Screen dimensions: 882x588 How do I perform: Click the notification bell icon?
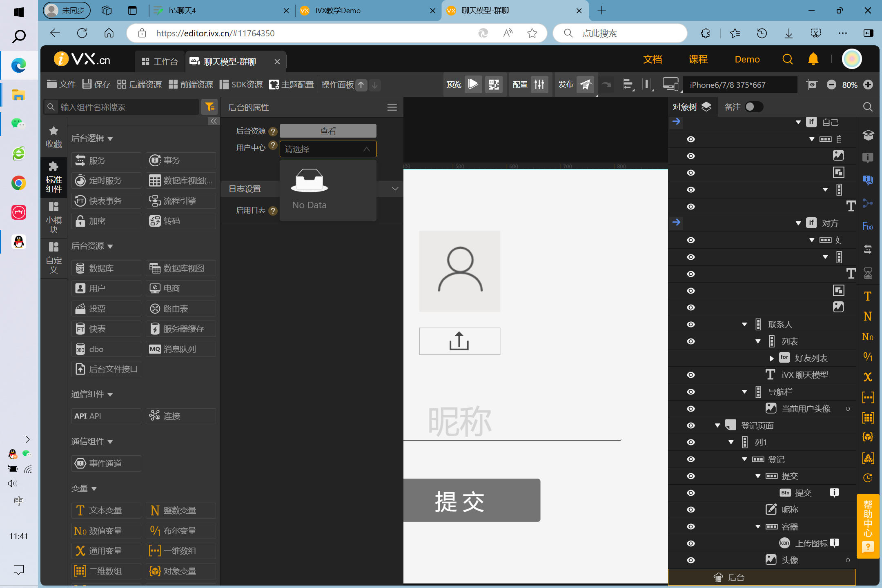coord(813,60)
